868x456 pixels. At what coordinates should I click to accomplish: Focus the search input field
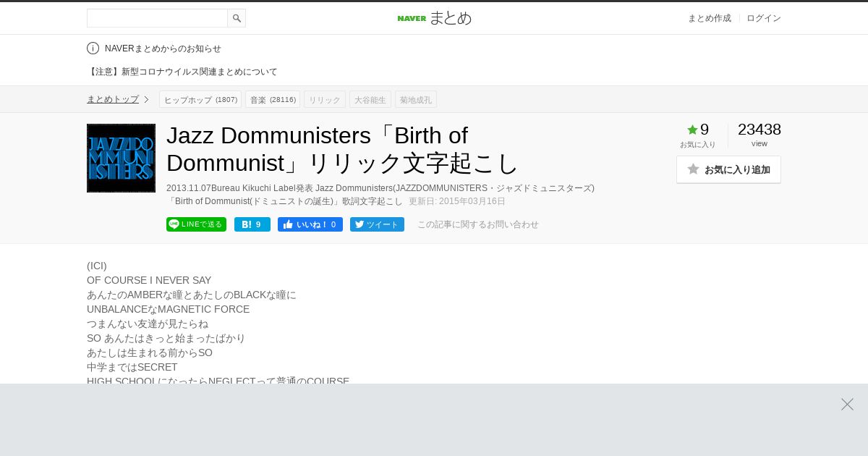coord(157,18)
